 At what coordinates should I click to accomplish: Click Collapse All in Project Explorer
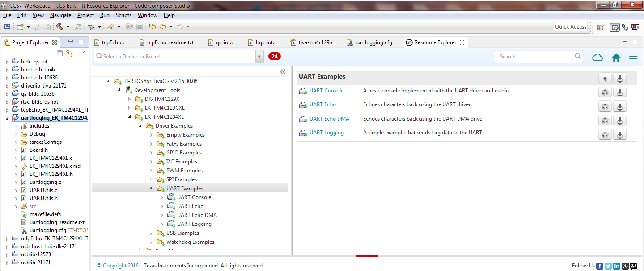60,53
